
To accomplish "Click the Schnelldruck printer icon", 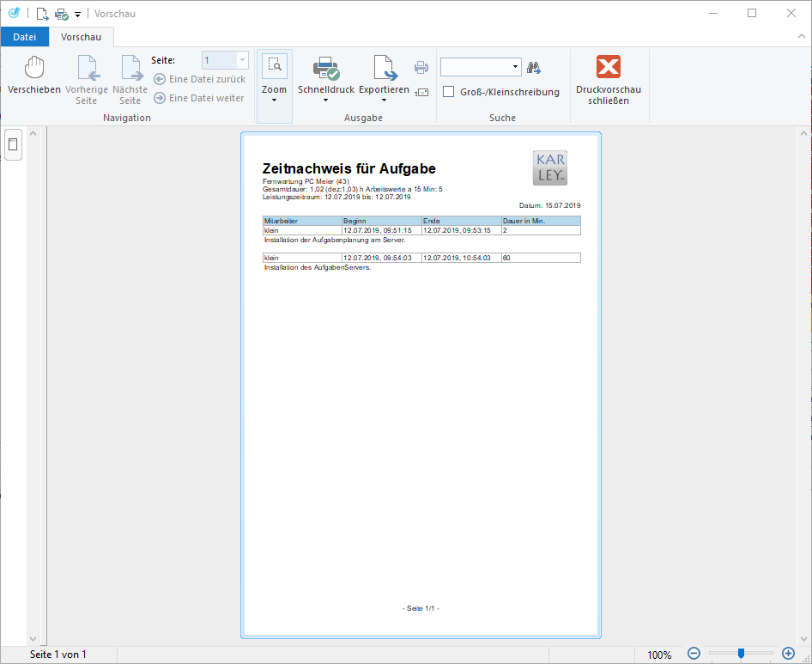I will (325, 68).
